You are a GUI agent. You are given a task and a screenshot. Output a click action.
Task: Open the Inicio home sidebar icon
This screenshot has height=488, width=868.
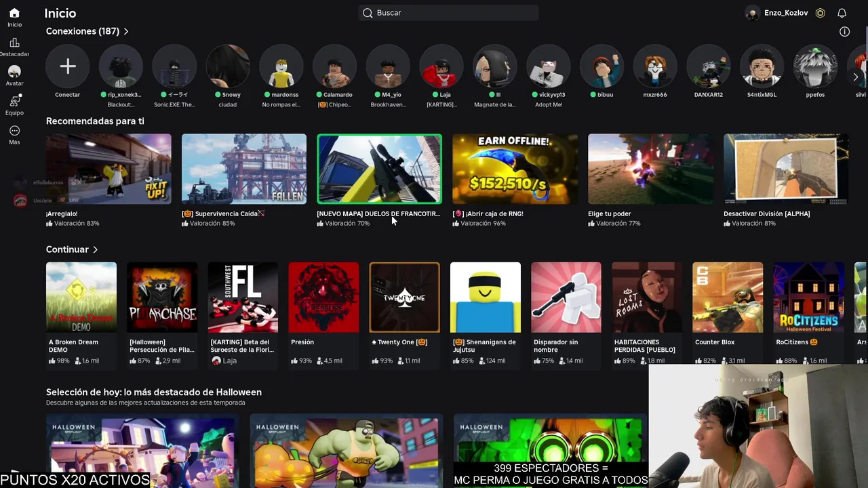point(14,13)
